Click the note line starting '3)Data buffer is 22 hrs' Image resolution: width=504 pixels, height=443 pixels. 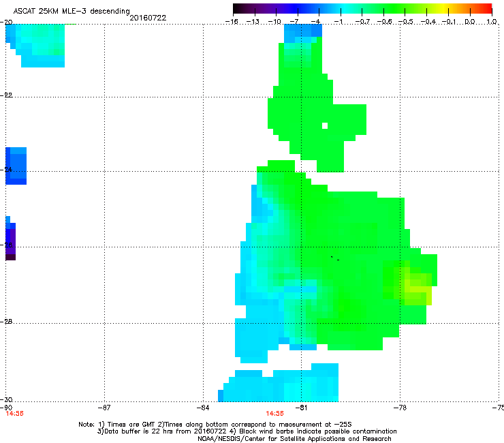coord(247,431)
